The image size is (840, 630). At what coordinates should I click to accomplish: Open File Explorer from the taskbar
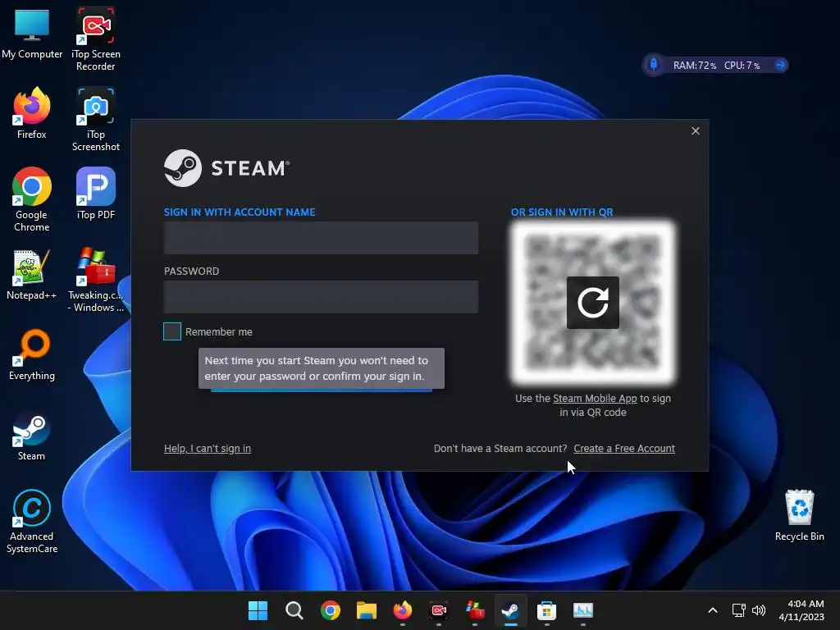(x=367, y=610)
